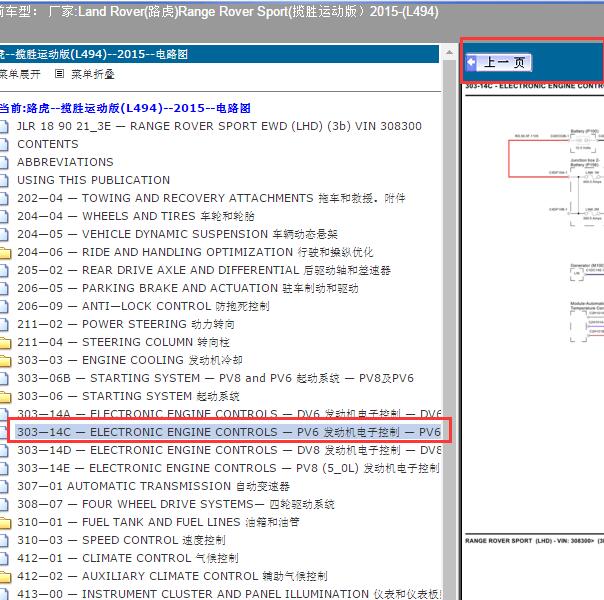Open USING THIS PUBLICATION entry
This screenshot has height=600, width=604.
coord(93,180)
